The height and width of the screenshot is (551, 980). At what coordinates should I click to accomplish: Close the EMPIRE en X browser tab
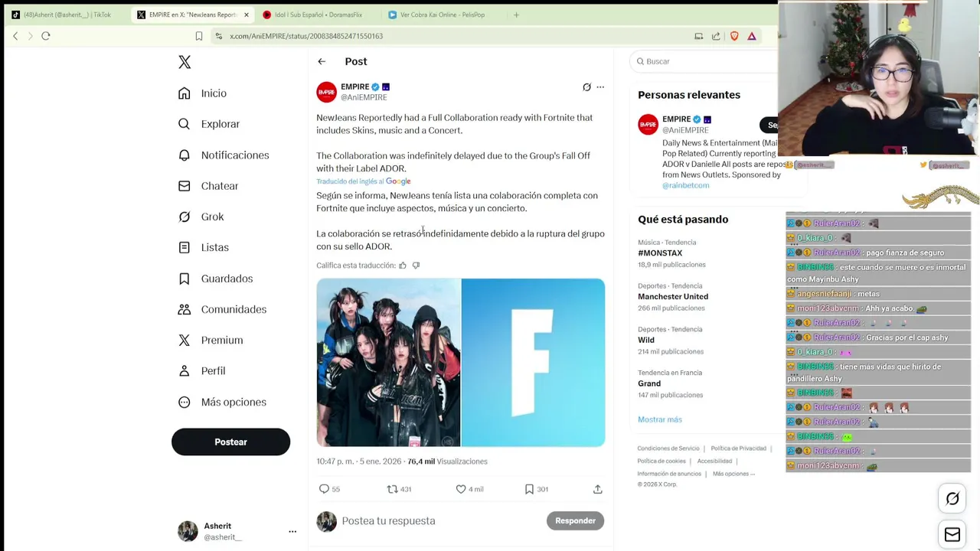tap(247, 15)
